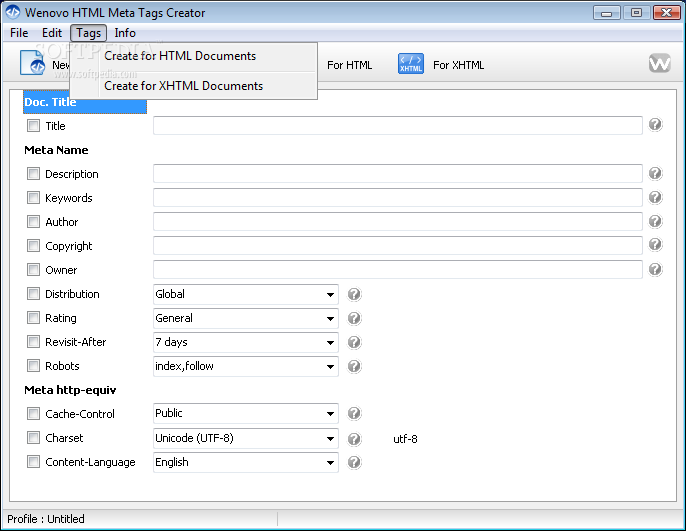The image size is (686, 531).
Task: Enable the Title checkbox
Action: [33, 126]
